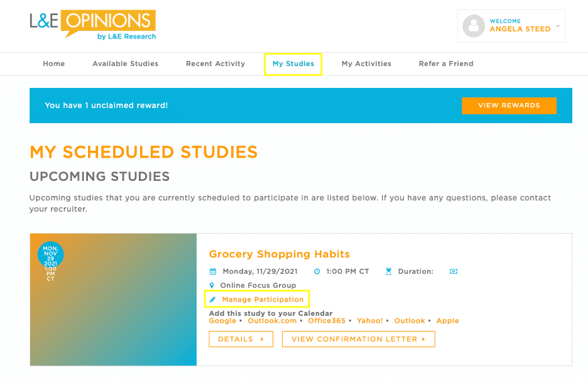The image size is (588, 378).
Task: Click the L&E Opinions logo
Action: pos(92,24)
